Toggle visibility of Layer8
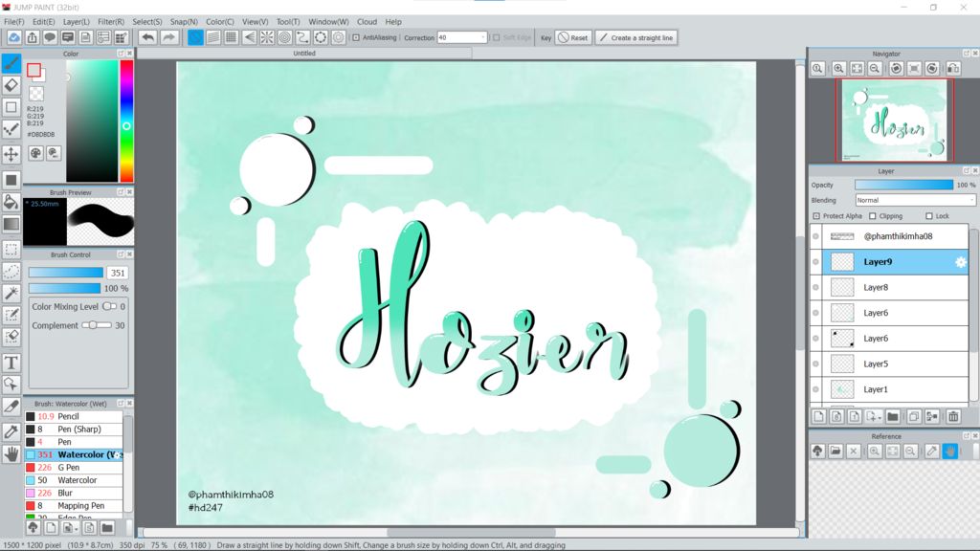This screenshot has width=980, height=551. 815,287
